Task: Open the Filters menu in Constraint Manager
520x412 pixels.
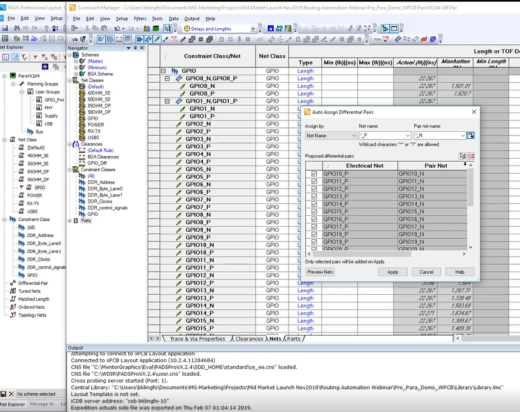Action: (140, 19)
